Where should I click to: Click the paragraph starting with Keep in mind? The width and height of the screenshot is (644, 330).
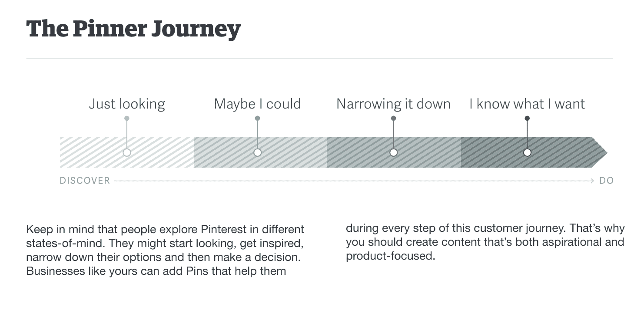(165, 250)
